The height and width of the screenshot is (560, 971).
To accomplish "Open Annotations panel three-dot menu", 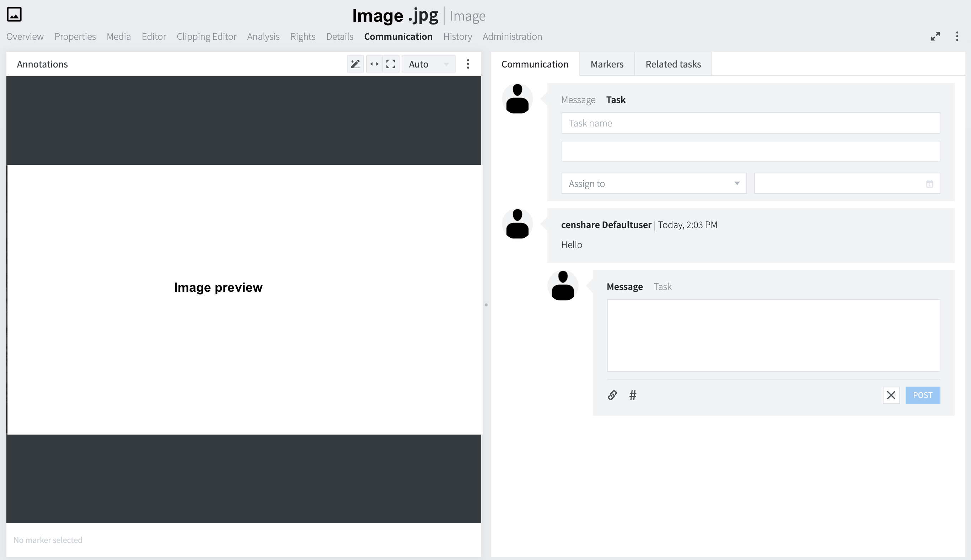I will click(x=468, y=64).
